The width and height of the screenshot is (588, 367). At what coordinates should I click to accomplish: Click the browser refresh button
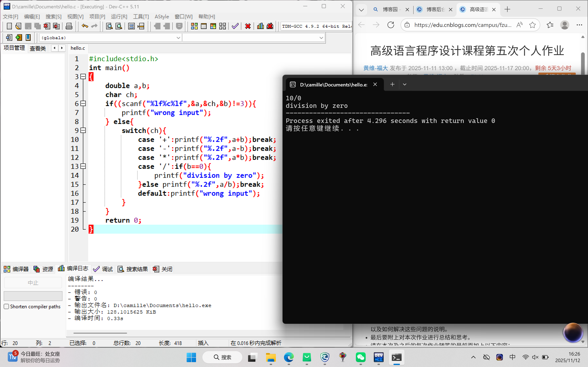coord(391,25)
